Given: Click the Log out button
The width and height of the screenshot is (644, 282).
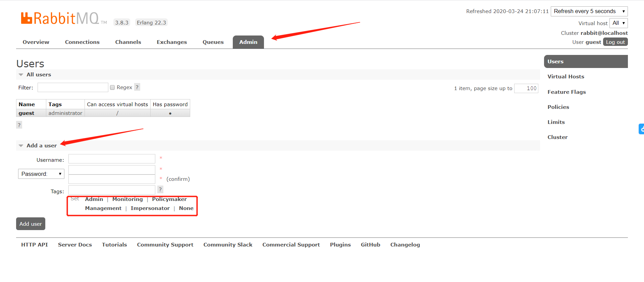Looking at the screenshot, I should coord(615,42).
